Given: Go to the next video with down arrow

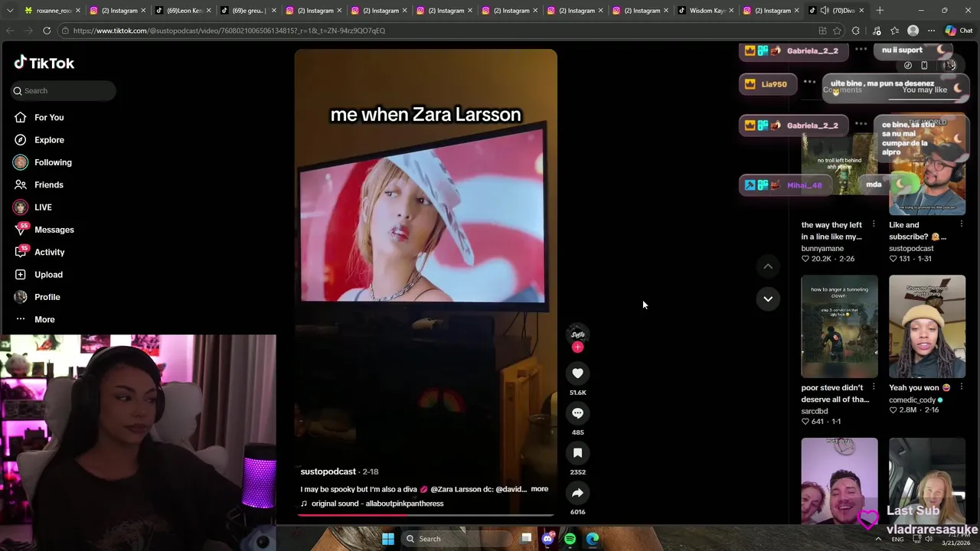Looking at the screenshot, I should pyautogui.click(x=768, y=298).
